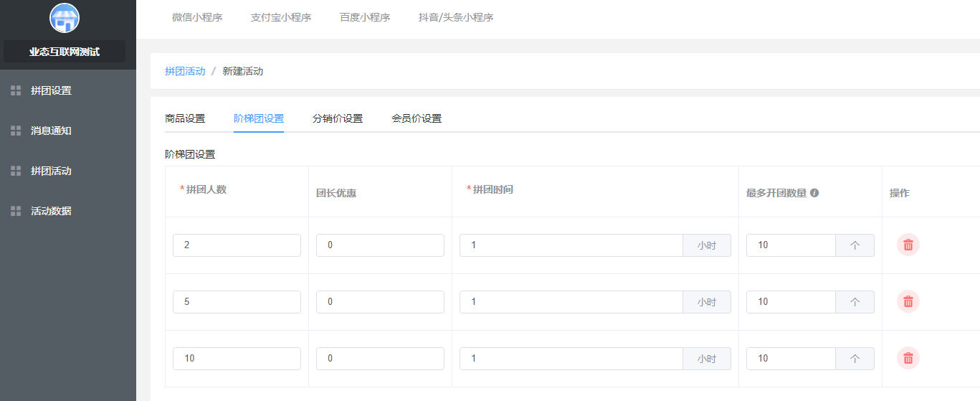Viewport: 980px width, 401px height.
Task: Click 个 unit label in third row
Action: 855,358
